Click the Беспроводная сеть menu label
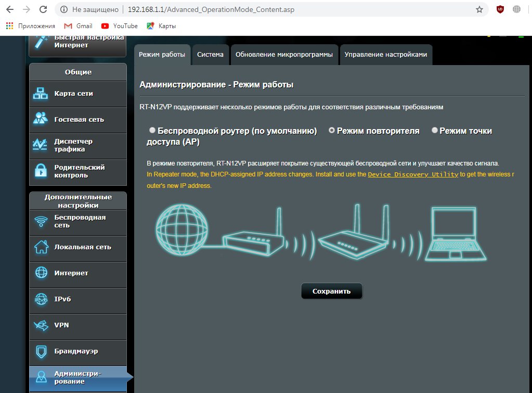The height and width of the screenshot is (393, 532). tap(80, 221)
